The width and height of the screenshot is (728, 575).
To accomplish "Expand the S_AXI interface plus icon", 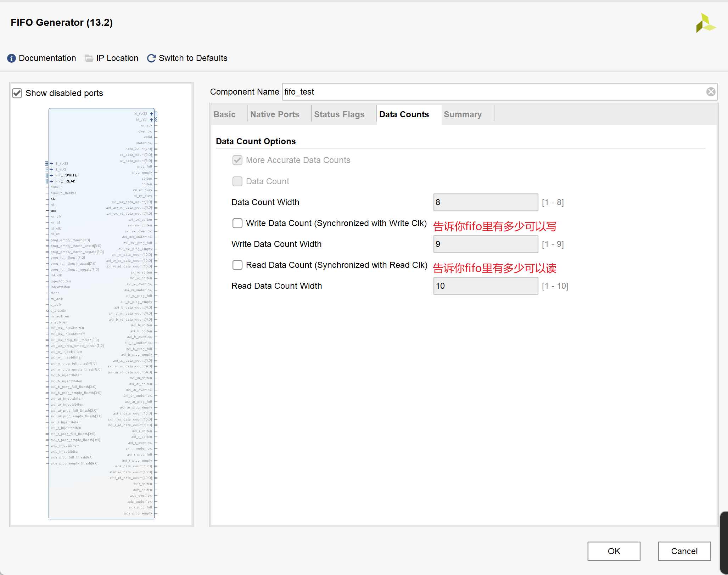I will click(x=51, y=170).
